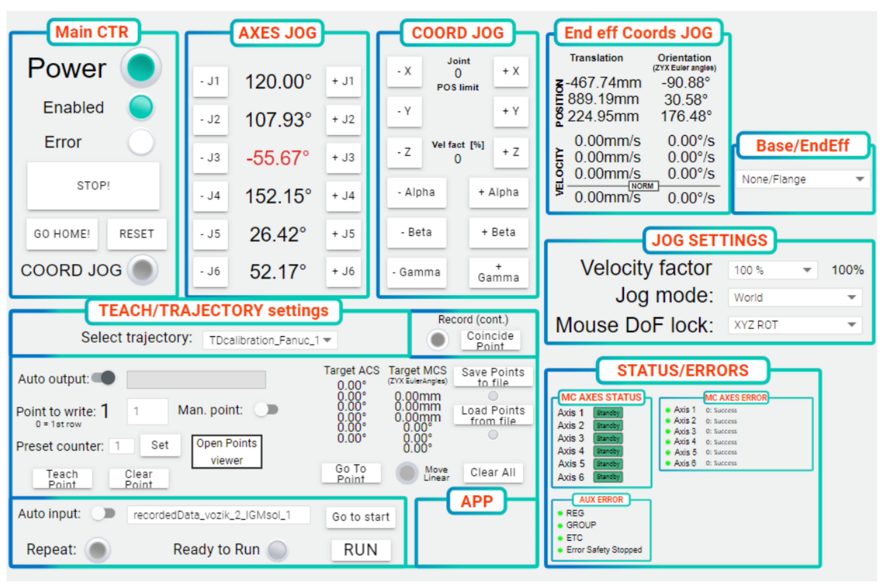The width and height of the screenshot is (887, 588).
Task: Click the Error status indicator
Action: [x=141, y=142]
